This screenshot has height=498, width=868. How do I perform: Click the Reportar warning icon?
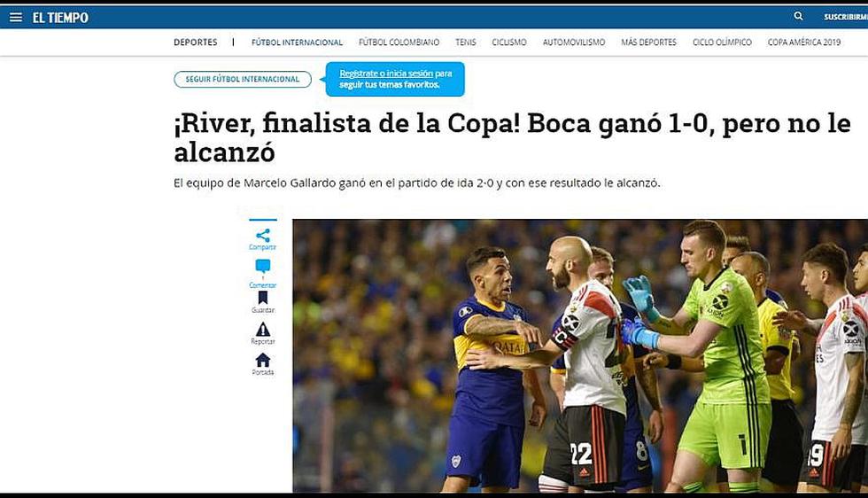tap(263, 329)
